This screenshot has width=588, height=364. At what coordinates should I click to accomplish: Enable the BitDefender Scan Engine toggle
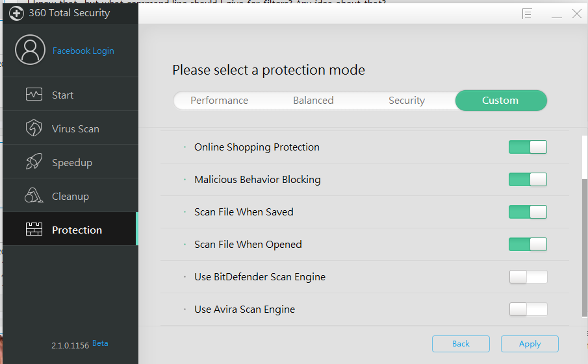coord(528,277)
